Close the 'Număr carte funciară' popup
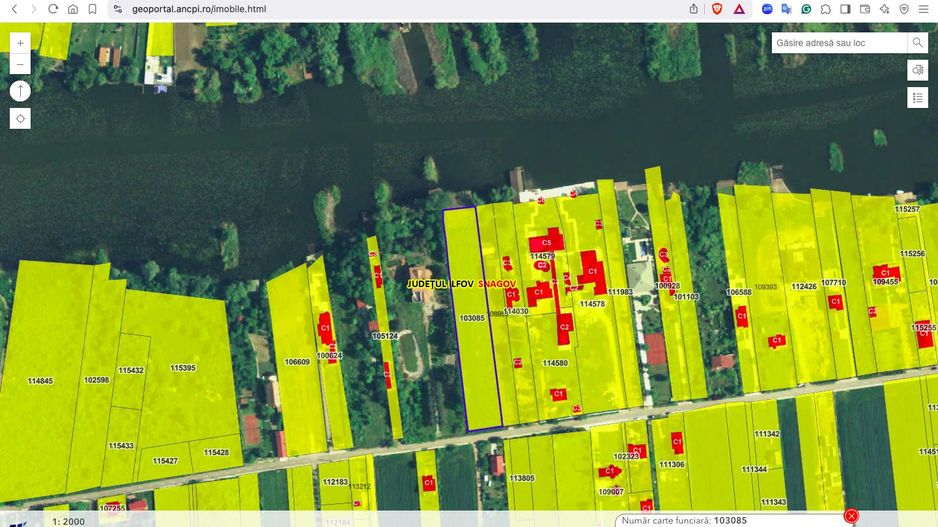The height and width of the screenshot is (527, 938). point(851,516)
